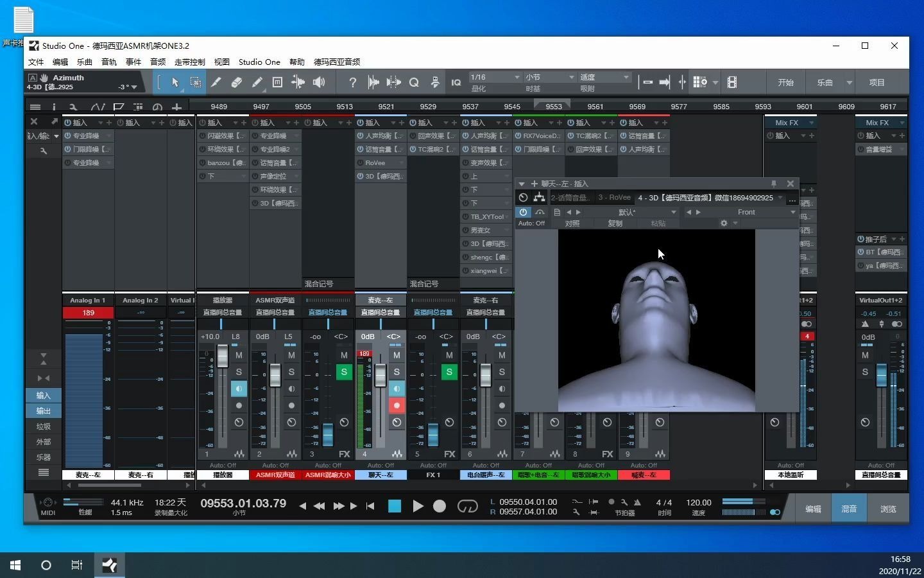The width and height of the screenshot is (924, 578).
Task: Click the wrench icon below toolbar
Action: (x=73, y=107)
